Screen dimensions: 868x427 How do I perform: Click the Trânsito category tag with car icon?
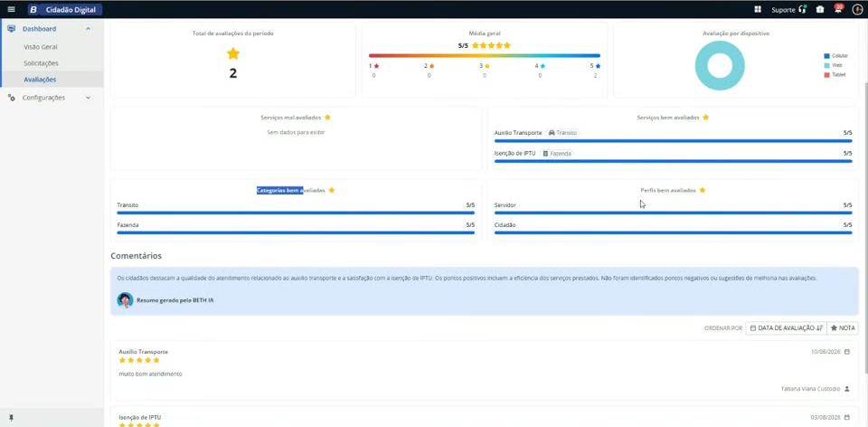(562, 133)
